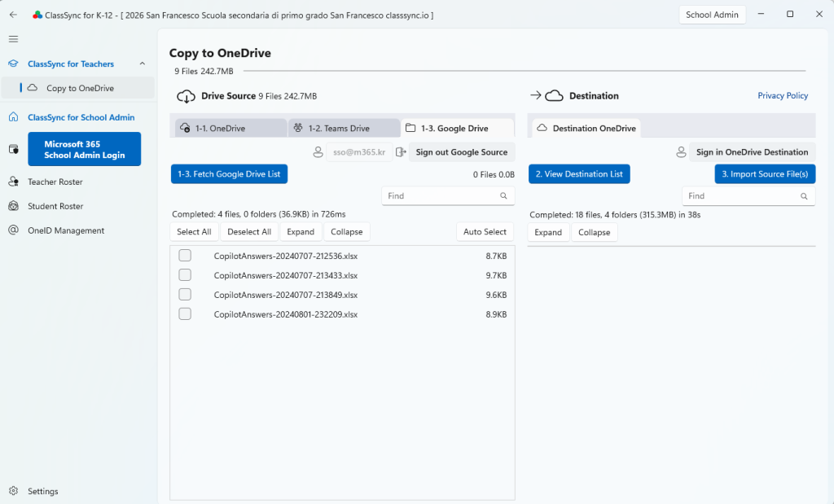Focus the source Find input field
834x504 pixels.
pyautogui.click(x=448, y=195)
